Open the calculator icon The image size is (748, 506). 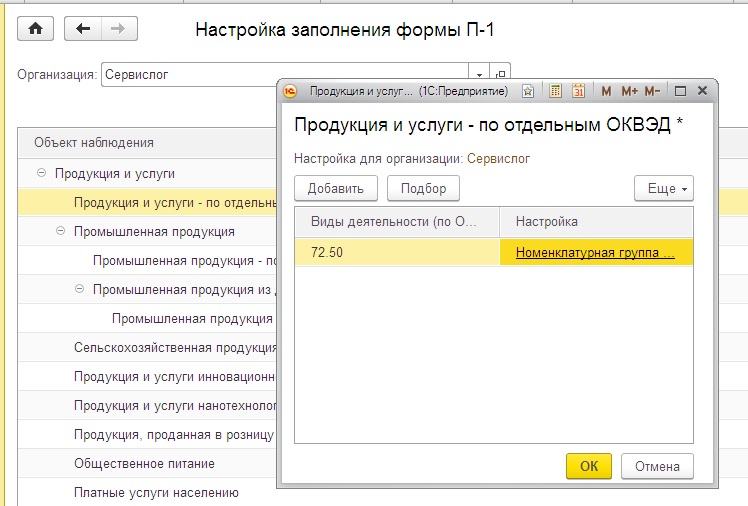555,91
